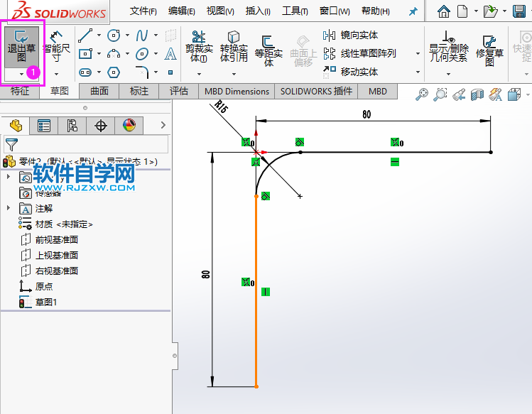Click Display/Delete Relations (显示/删除几何关系)
The image size is (532, 414).
448,47
